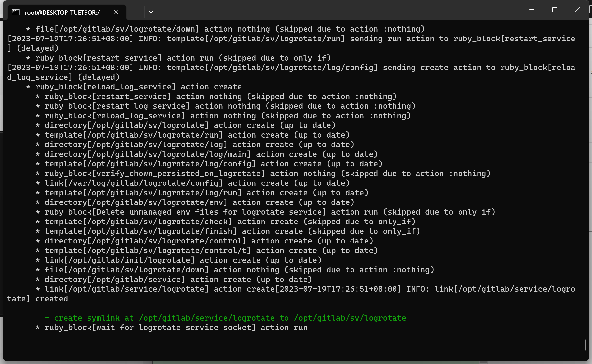592x364 pixels.
Task: Click 'directory[/opt/gitlab/sv/logrotate/env]' line
Action: (195, 202)
